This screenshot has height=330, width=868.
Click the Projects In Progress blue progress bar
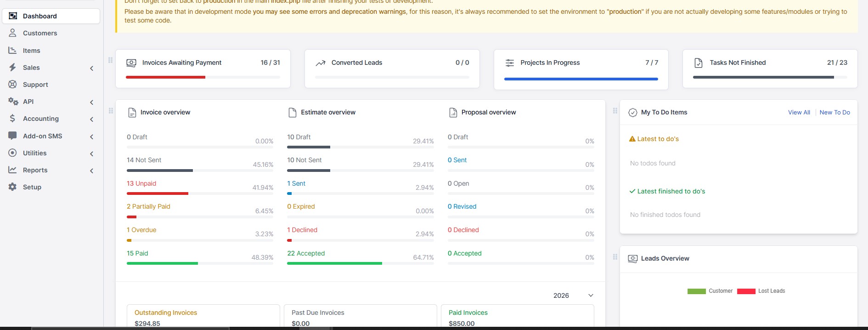point(581,79)
